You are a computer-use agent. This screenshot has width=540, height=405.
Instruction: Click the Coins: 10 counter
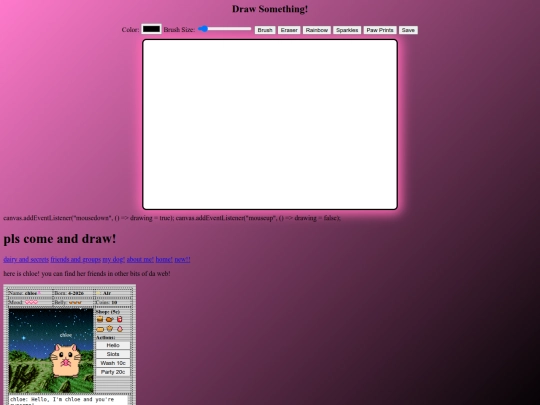(107, 302)
